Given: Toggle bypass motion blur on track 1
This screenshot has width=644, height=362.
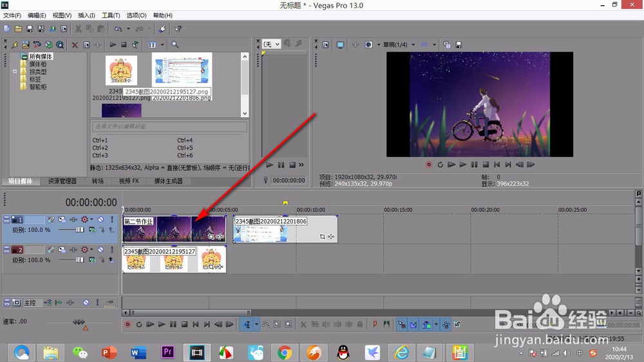Looking at the screenshot, I should pos(51,220).
